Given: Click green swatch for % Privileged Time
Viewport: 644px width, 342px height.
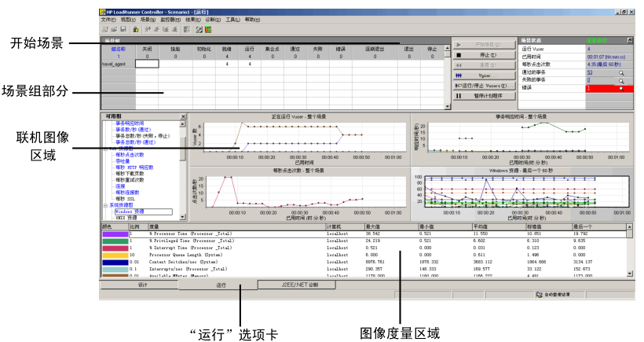Looking at the screenshot, I should point(115,241).
